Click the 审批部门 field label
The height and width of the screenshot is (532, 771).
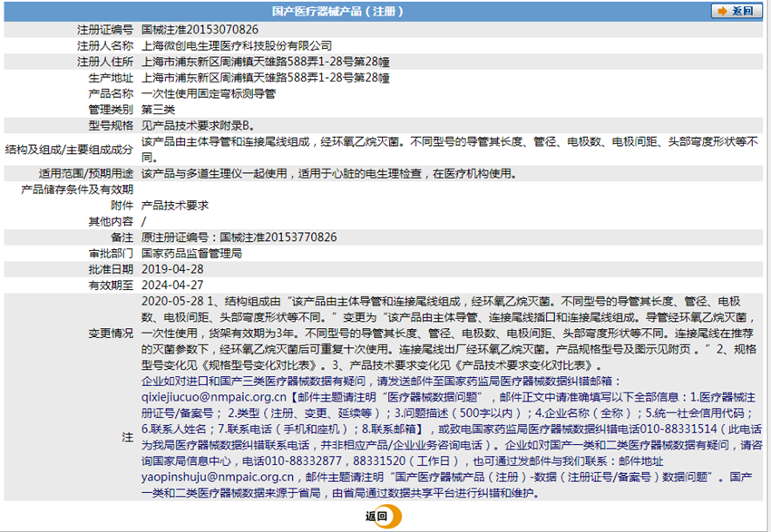point(111,254)
